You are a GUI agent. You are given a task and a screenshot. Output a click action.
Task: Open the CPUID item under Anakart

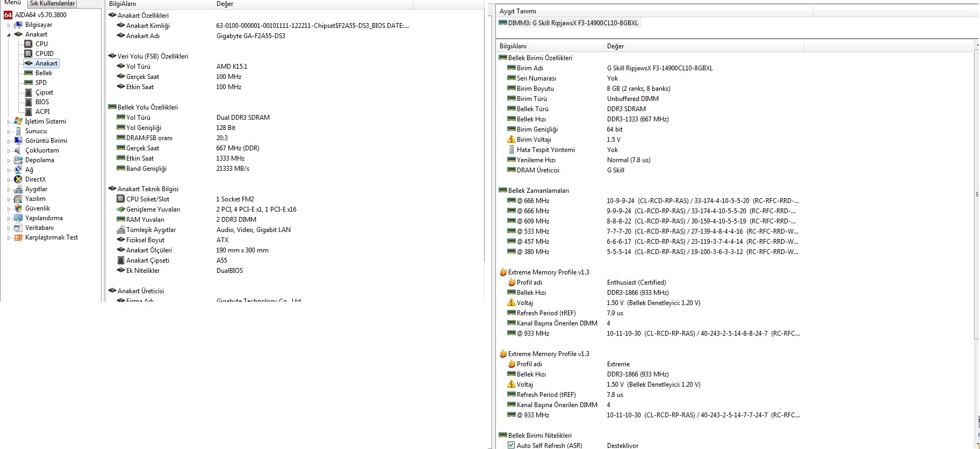click(44, 54)
